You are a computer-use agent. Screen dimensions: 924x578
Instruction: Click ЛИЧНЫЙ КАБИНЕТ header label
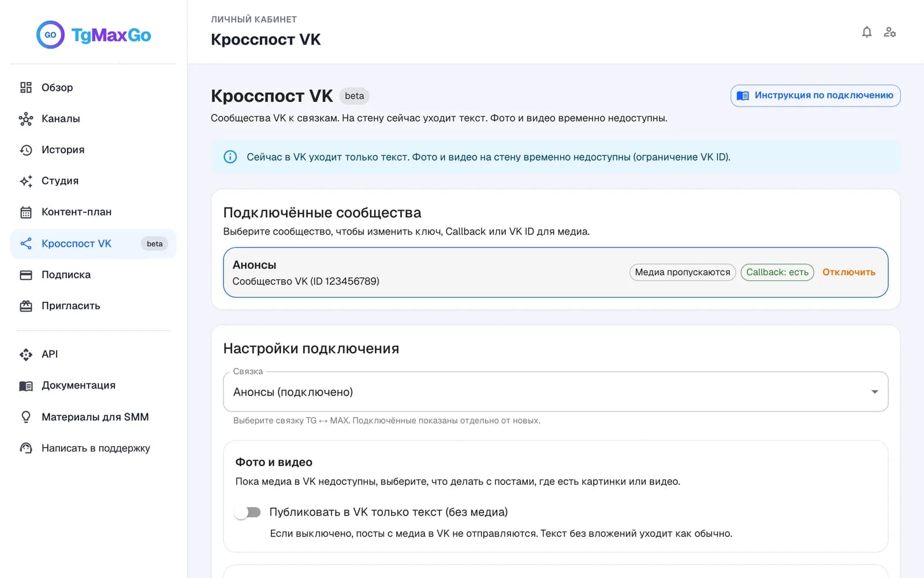click(254, 19)
